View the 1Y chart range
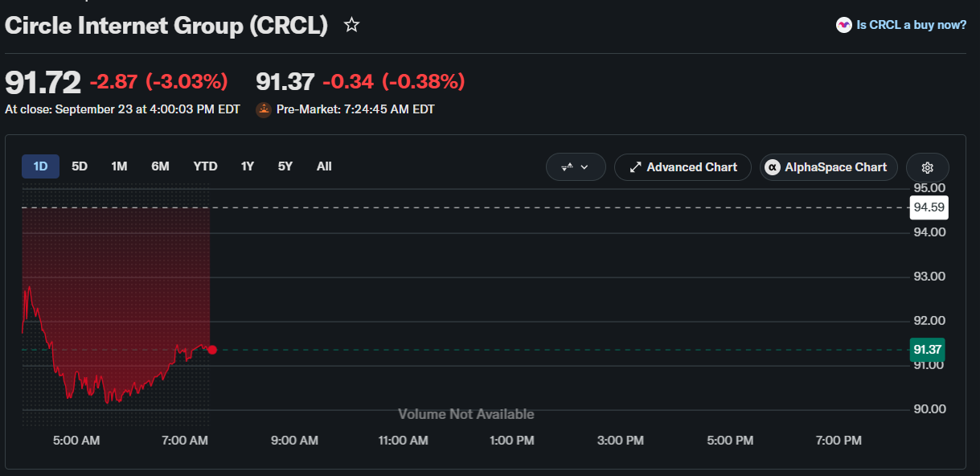Screen dimensions: 980x476 pyautogui.click(x=248, y=166)
